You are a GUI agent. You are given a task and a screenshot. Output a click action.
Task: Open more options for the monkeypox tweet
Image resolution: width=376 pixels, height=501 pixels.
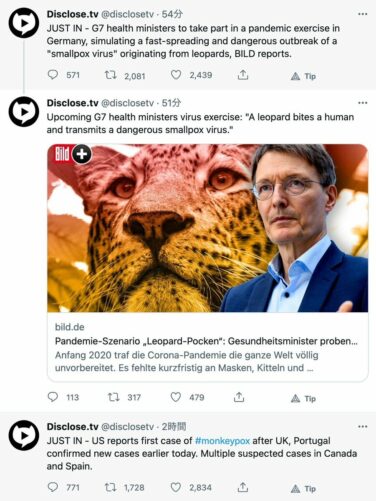point(362,426)
